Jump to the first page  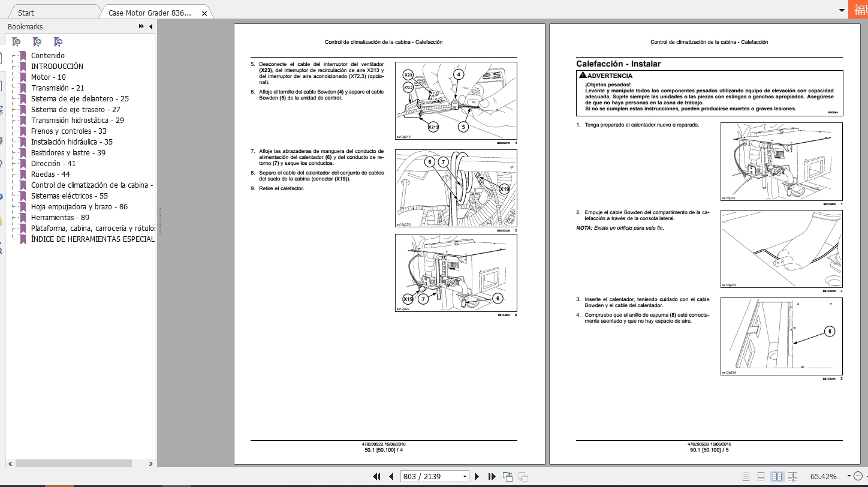tap(377, 476)
